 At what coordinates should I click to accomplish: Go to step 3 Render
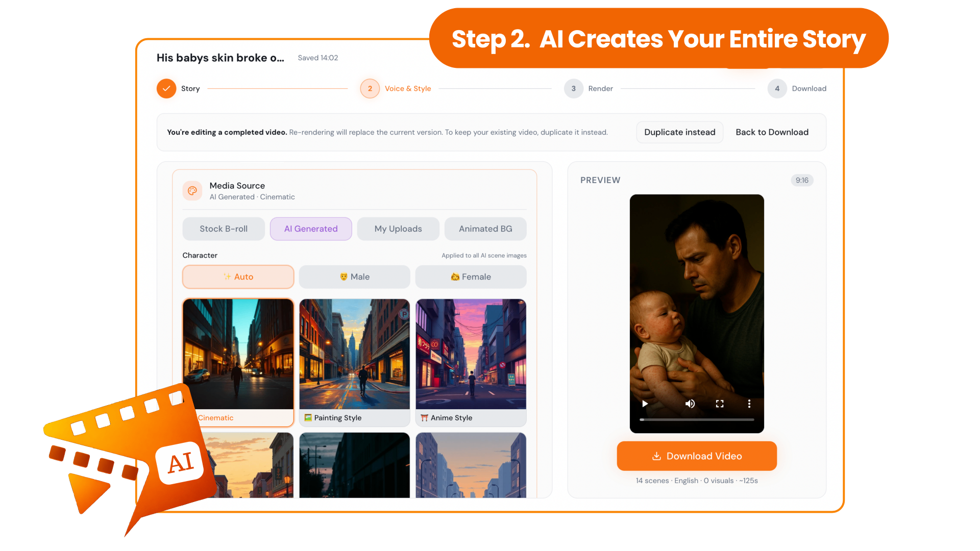click(589, 88)
